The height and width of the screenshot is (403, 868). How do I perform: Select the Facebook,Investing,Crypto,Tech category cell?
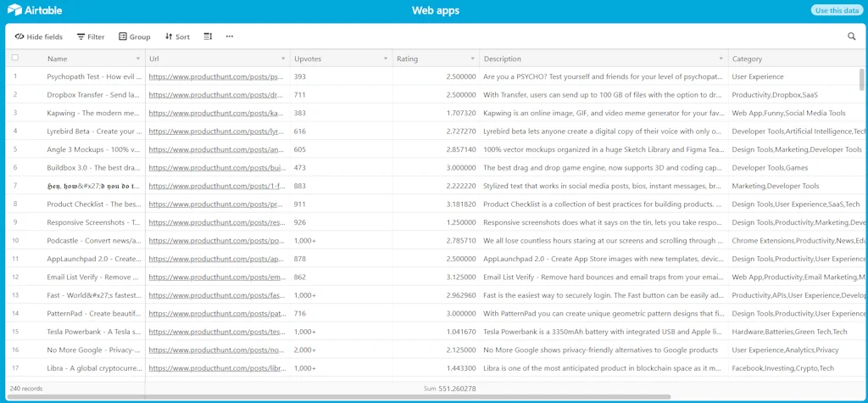798,368
